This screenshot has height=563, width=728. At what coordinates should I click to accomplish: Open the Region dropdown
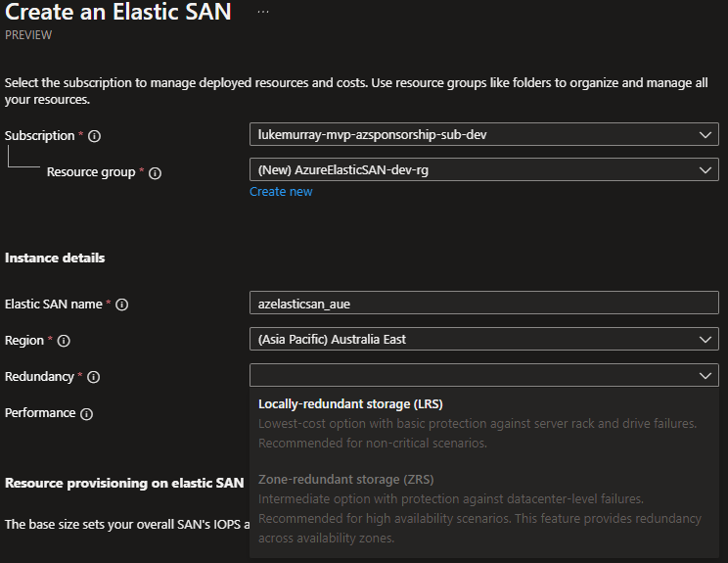tap(483, 339)
